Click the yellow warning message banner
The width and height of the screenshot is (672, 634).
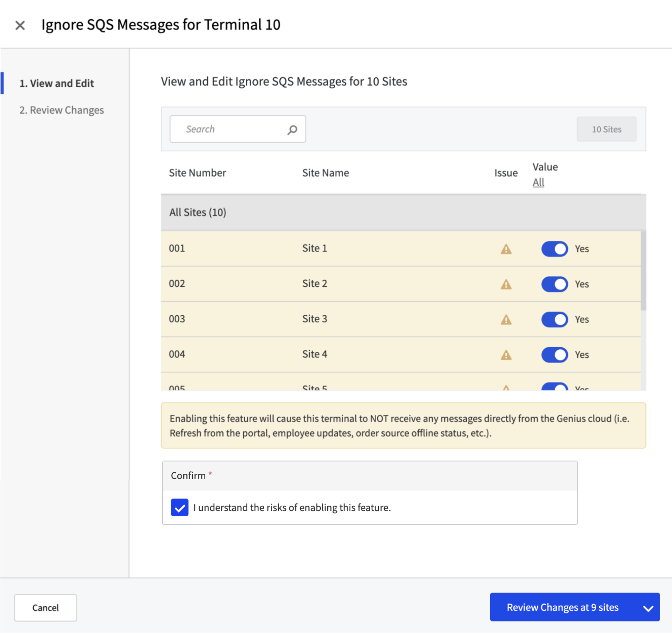(x=403, y=426)
